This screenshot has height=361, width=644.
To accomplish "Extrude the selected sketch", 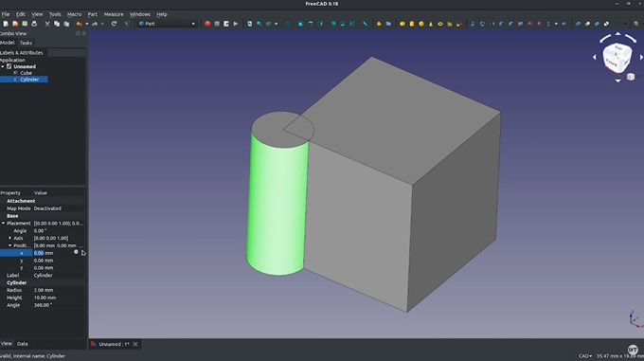I will pyautogui.click(x=473, y=24).
